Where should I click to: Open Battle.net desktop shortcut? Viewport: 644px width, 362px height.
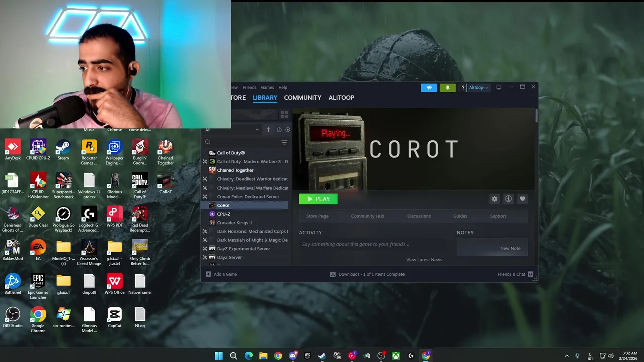(13, 284)
